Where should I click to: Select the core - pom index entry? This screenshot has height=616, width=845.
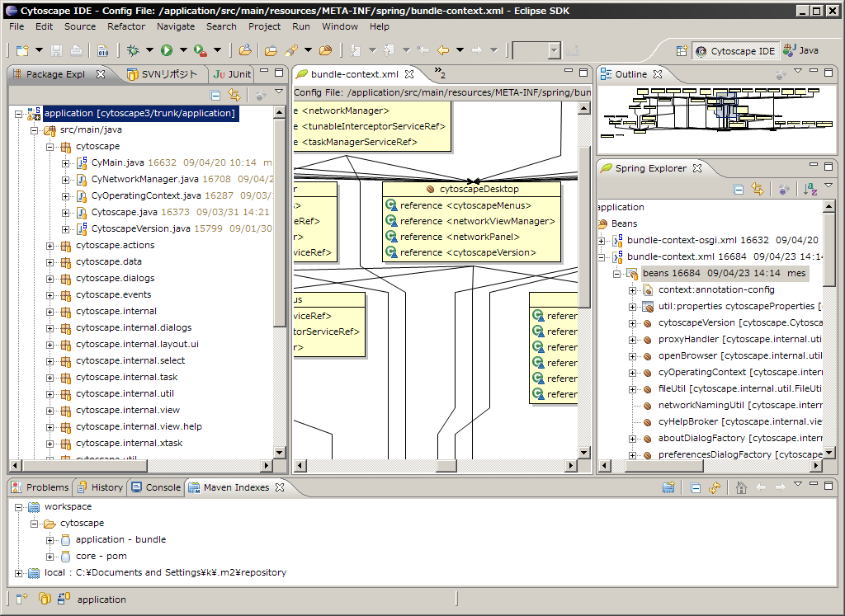101,557
